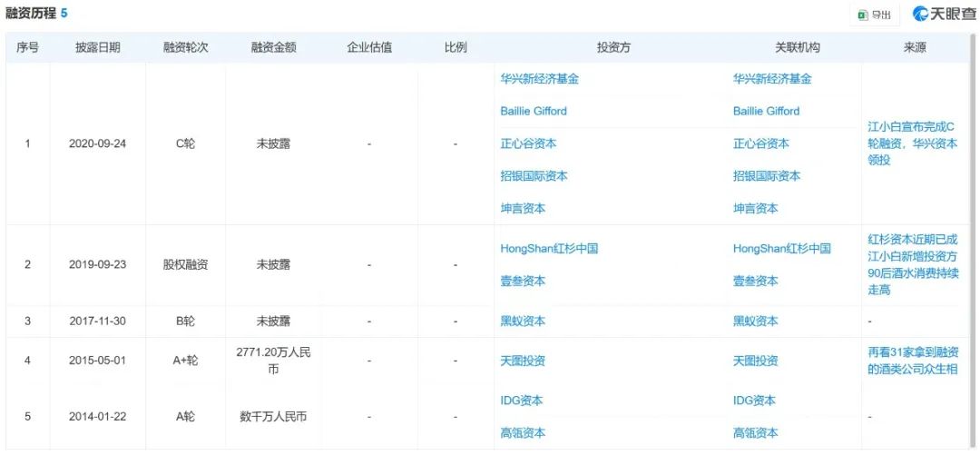Image resolution: width=980 pixels, height=455 pixels.
Task: Open Baillie Gifford in the 关联机构 column
Action: pyautogui.click(x=766, y=111)
